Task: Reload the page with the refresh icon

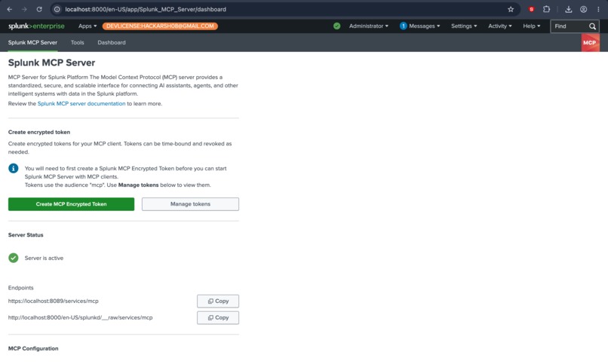Action: [39, 9]
